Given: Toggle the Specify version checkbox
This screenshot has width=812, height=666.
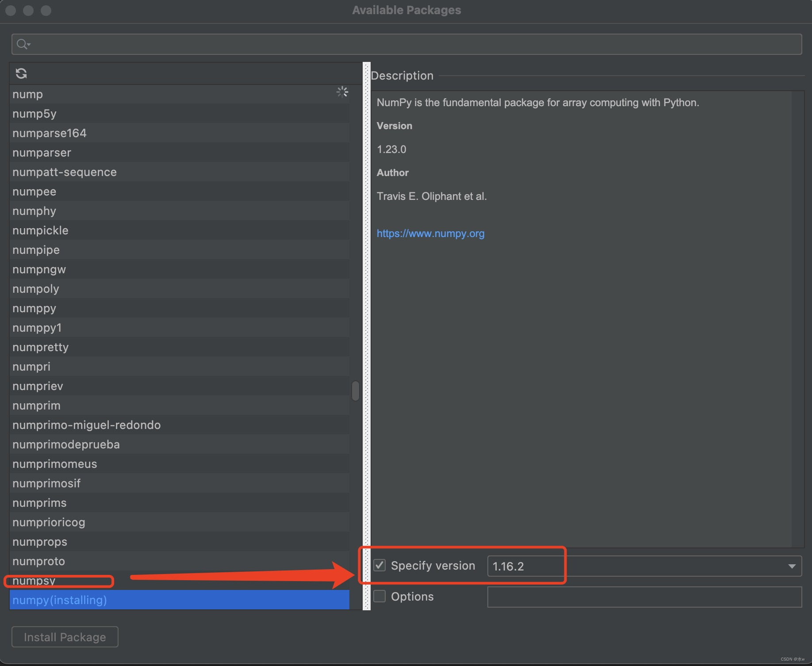Looking at the screenshot, I should [x=379, y=565].
